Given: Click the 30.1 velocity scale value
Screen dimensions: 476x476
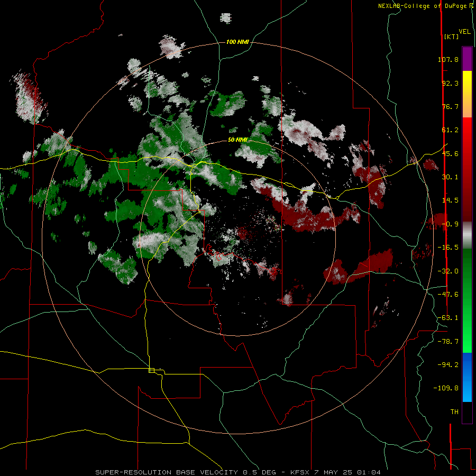Looking at the screenshot, I should coord(450,177).
